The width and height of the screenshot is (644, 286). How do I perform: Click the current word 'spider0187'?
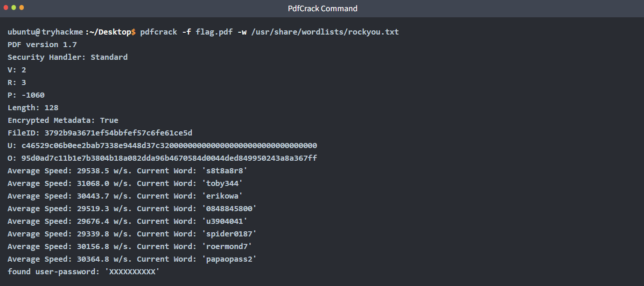point(229,234)
